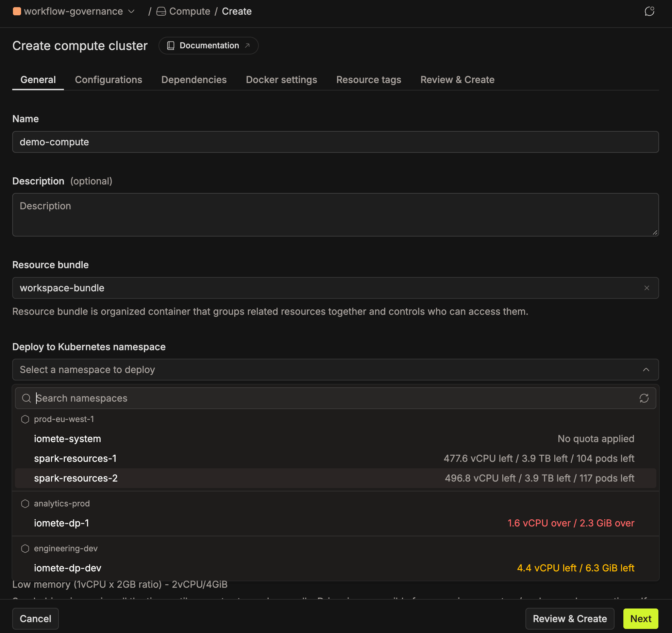This screenshot has height=633, width=672.
Task: Focus the Search namespaces field
Action: (335, 398)
